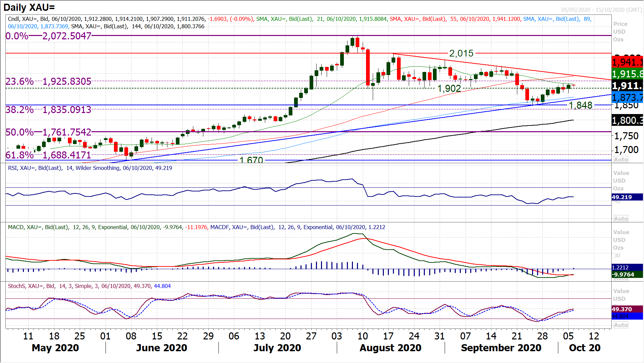The width and height of the screenshot is (644, 363).
Task: Click the MACD histogram 1.2212 value tag
Action: pos(627,267)
